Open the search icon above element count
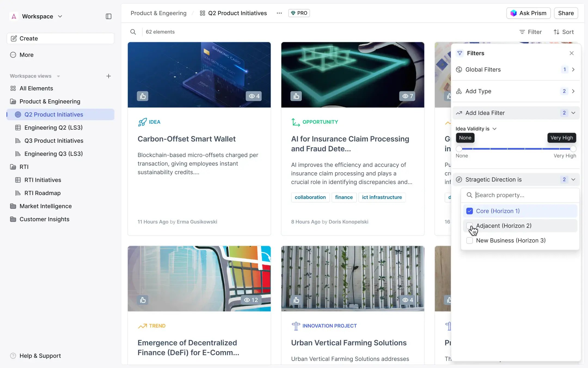 133,32
